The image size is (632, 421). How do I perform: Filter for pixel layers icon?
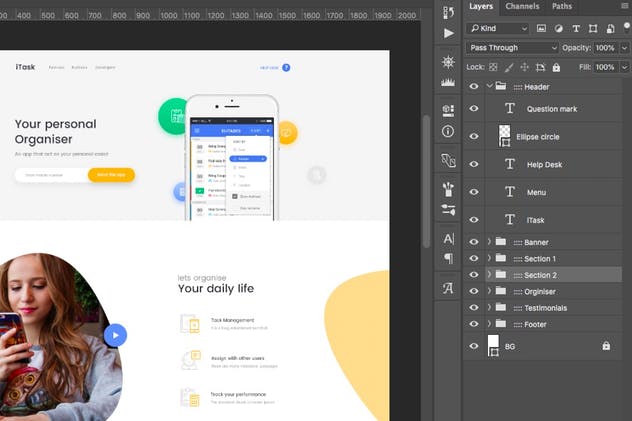(541, 28)
